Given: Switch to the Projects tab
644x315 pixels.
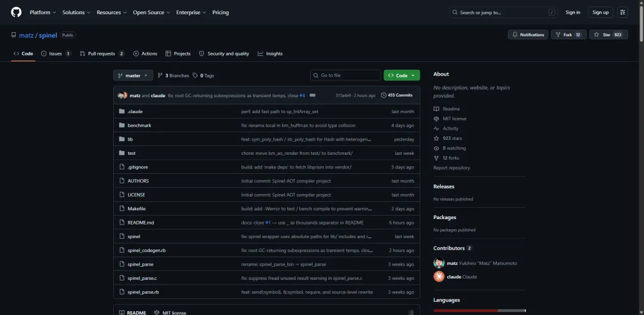Looking at the screenshot, I should (x=178, y=54).
